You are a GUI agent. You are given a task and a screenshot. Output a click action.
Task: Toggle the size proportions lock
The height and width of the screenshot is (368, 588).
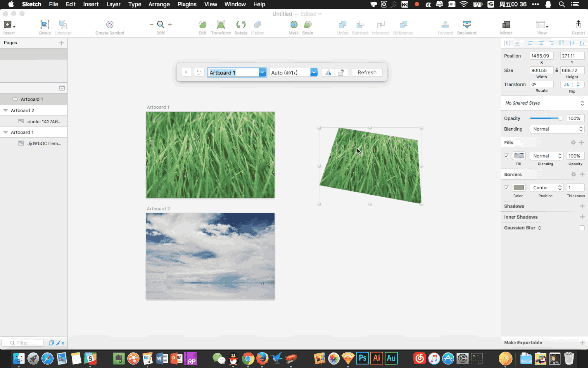(x=557, y=70)
